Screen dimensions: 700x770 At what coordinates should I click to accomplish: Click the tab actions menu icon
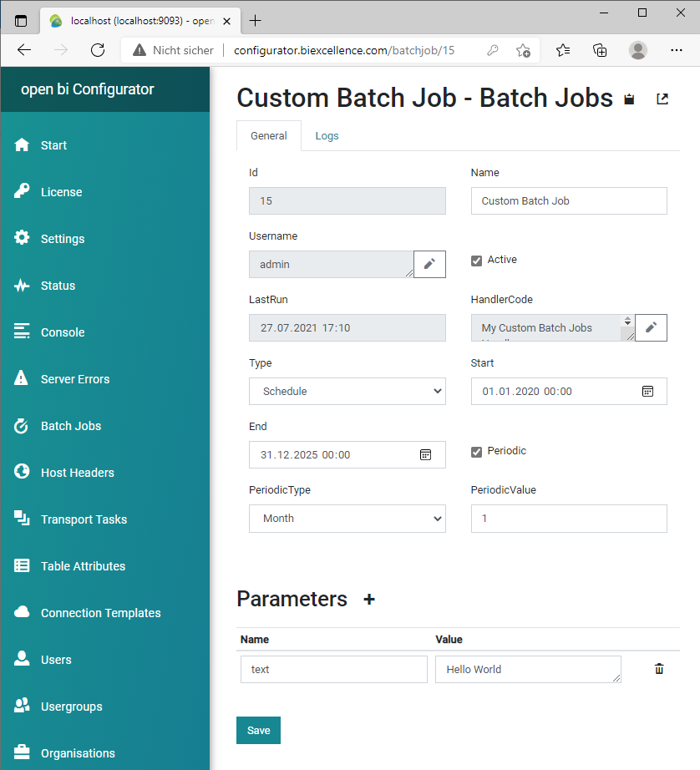pos(21,21)
